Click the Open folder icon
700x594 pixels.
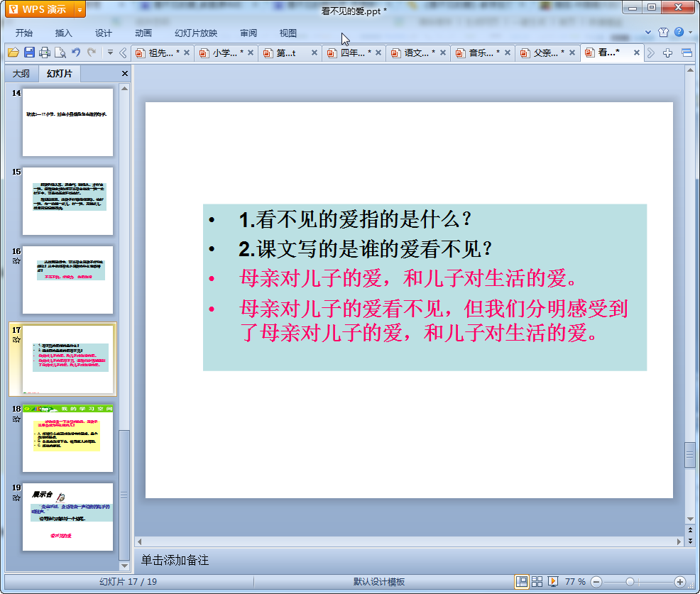click(x=13, y=53)
